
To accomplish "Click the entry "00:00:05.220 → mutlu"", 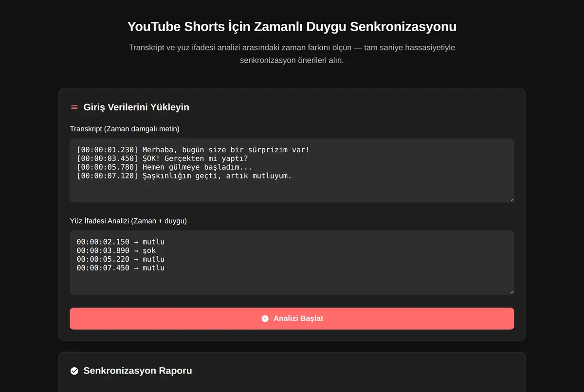I will tap(121, 259).
